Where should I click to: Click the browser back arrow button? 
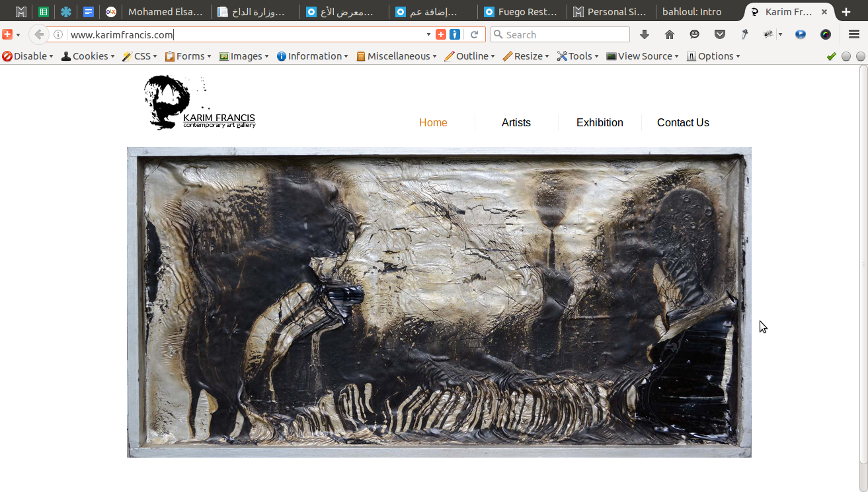39,34
